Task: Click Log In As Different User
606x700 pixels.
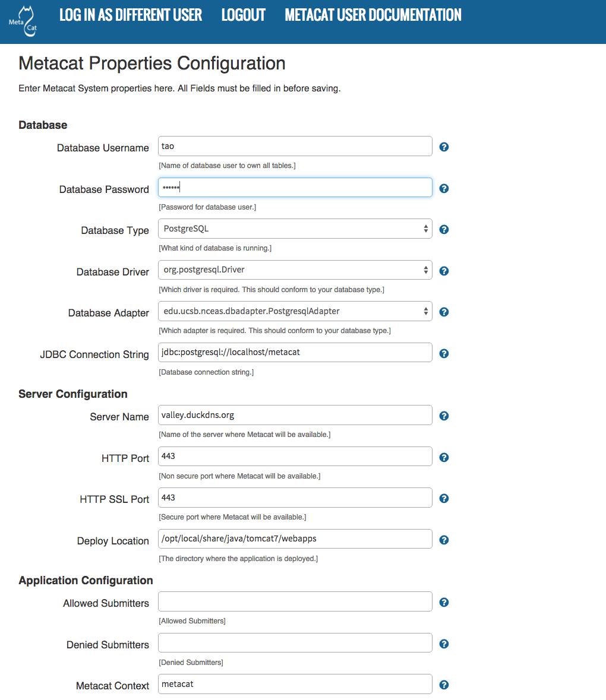Action: tap(131, 15)
